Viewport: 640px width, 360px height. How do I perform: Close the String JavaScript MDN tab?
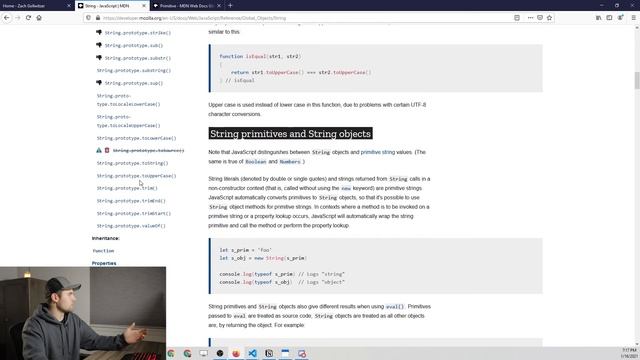point(144,6)
